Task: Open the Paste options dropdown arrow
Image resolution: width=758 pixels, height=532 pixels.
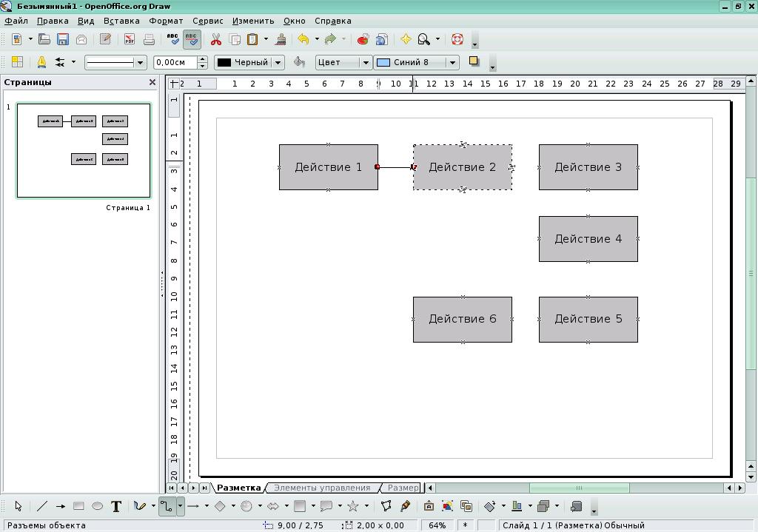Action: tap(266, 39)
